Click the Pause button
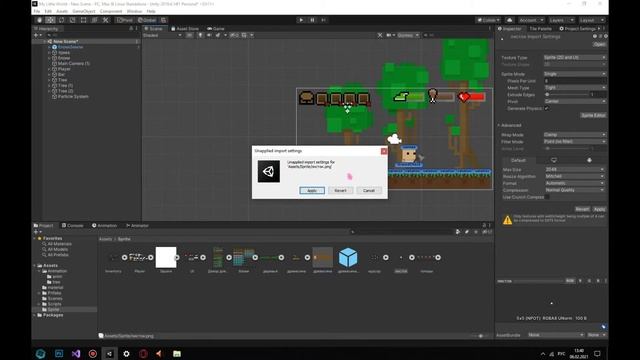640x360 pixels. [x=312, y=20]
